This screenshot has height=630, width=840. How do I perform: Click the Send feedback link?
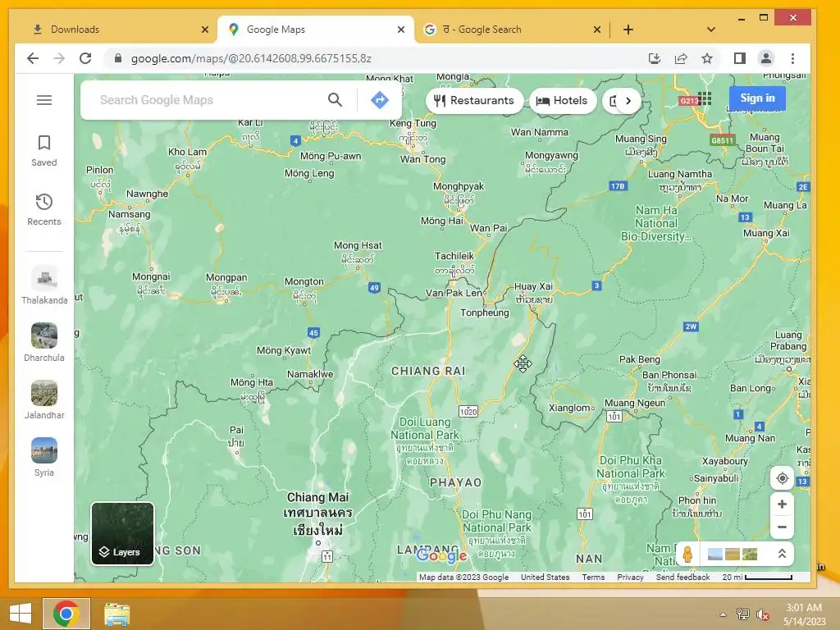pos(682,577)
